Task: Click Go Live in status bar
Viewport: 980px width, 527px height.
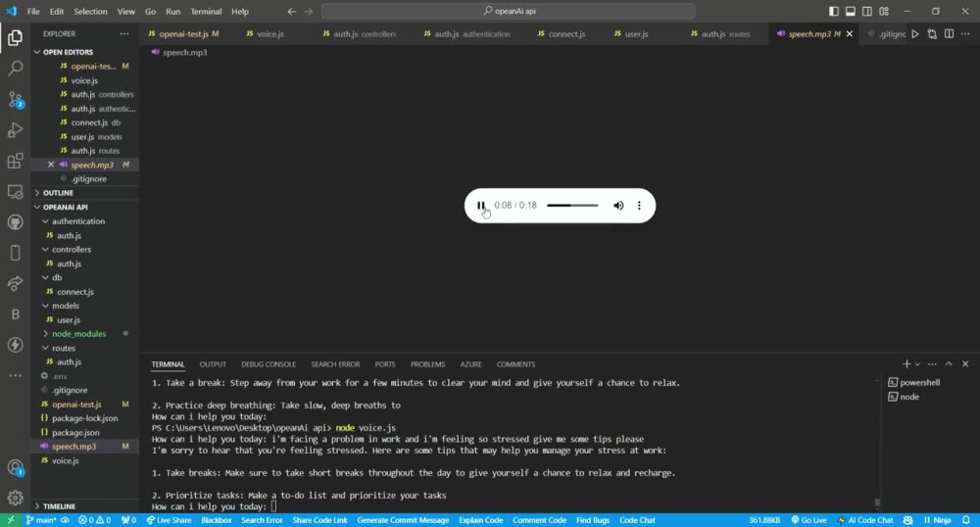Action: 808,520
